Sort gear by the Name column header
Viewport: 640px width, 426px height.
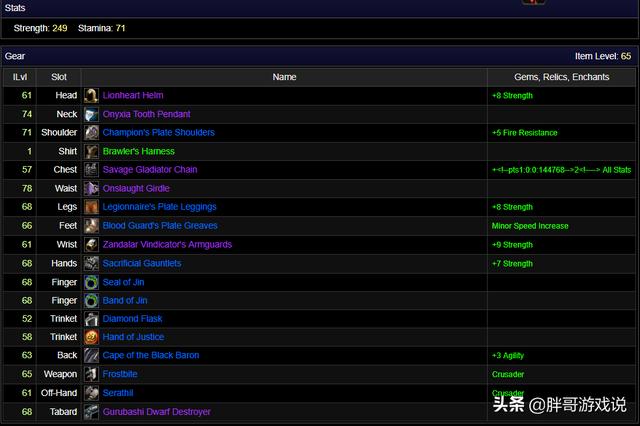tap(284, 77)
